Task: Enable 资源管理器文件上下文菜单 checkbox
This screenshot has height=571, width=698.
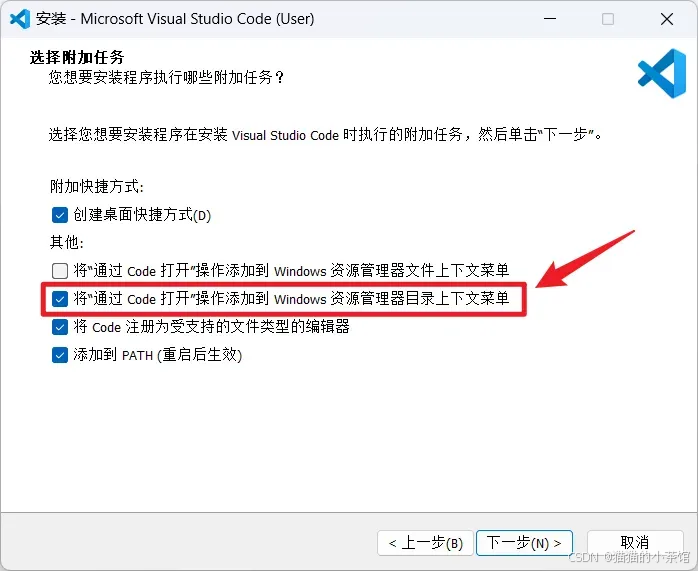Action: 60,271
